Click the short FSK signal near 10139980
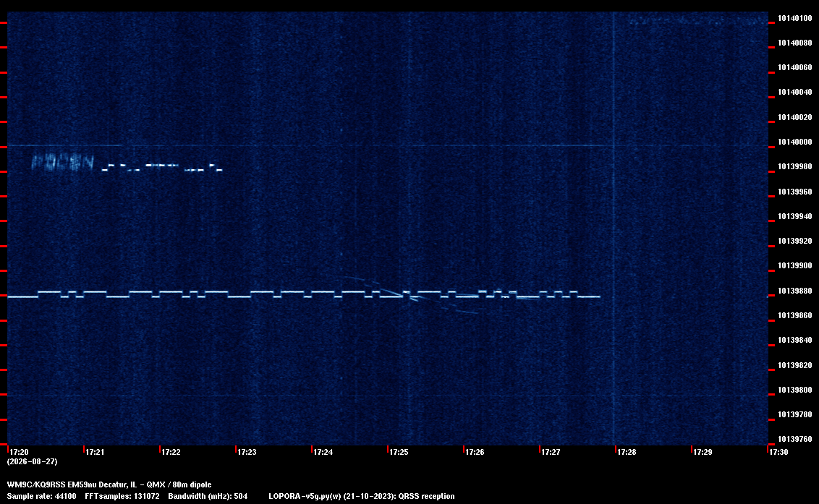Screen dimensions: 819x504 coord(162,168)
